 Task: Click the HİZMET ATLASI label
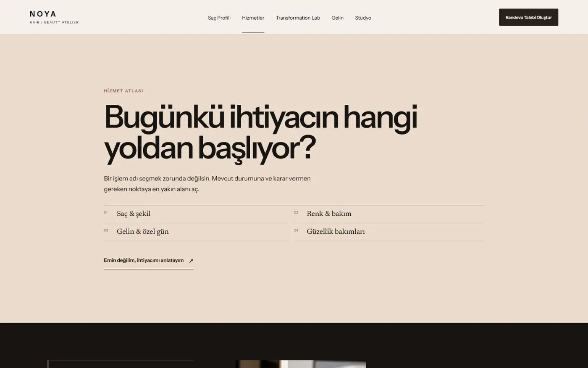[x=123, y=91]
